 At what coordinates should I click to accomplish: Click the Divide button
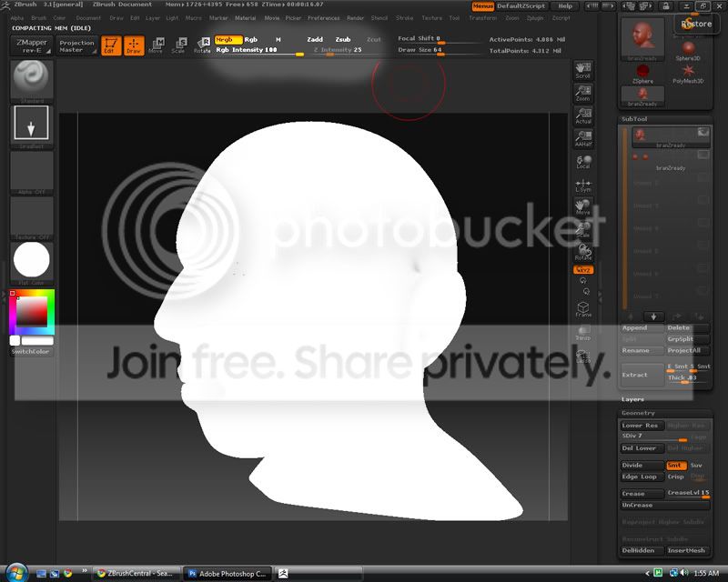coord(634,466)
